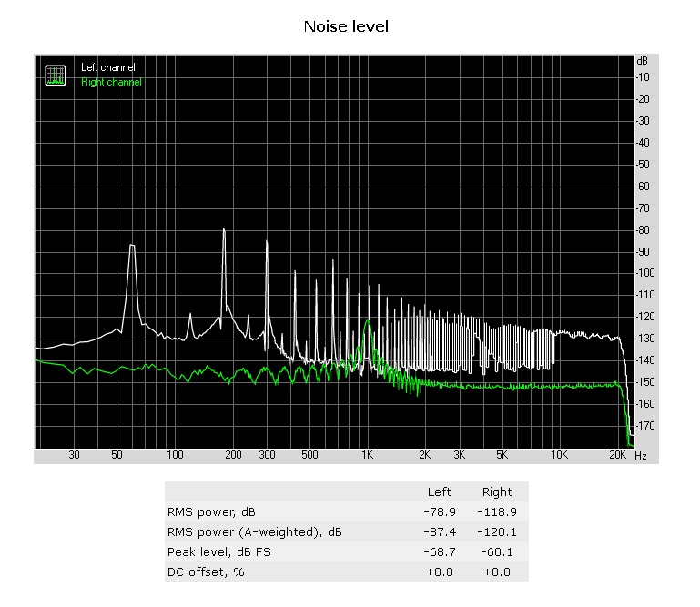The image size is (700, 607).
Task: Click the '30' frequency axis label
Action: (x=74, y=455)
